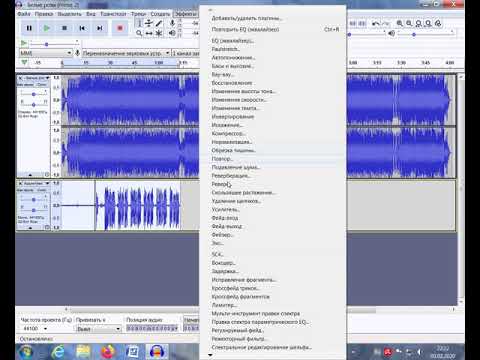
Task: Choose Подавление шума effect
Action: coord(273,167)
